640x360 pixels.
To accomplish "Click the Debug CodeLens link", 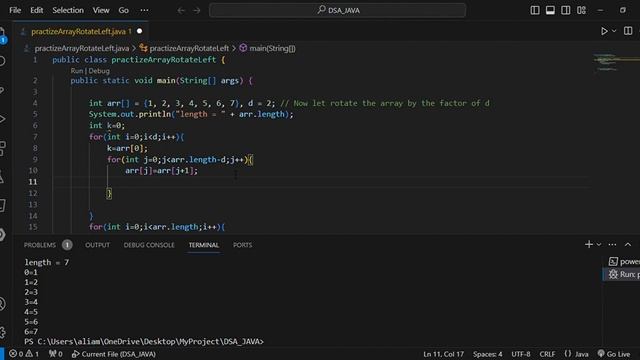I will tap(99, 71).
